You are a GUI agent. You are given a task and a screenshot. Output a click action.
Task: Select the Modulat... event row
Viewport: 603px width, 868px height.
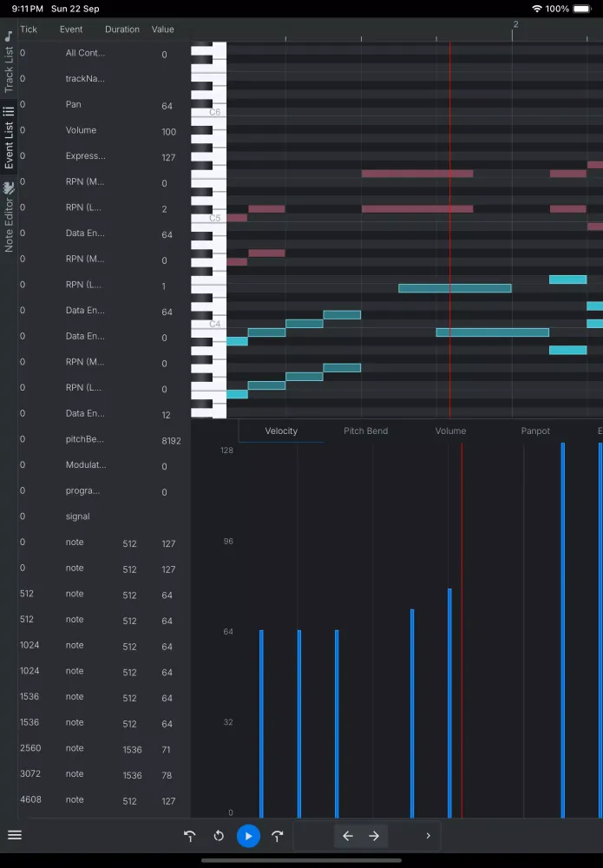(105, 465)
